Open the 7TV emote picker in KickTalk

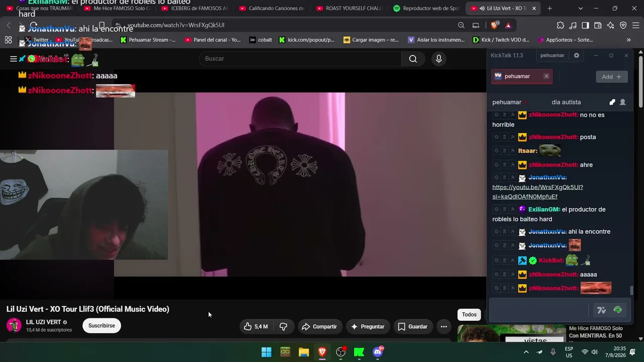(601, 310)
